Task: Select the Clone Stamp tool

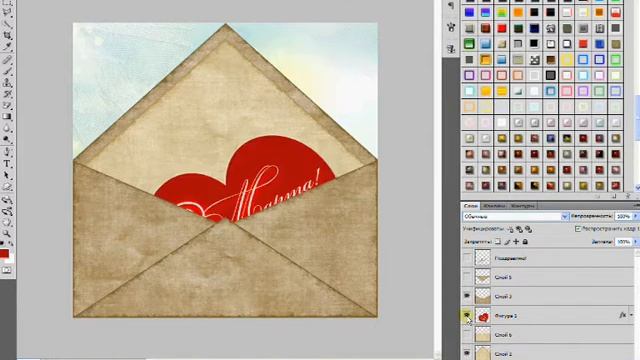Action: pyautogui.click(x=7, y=83)
